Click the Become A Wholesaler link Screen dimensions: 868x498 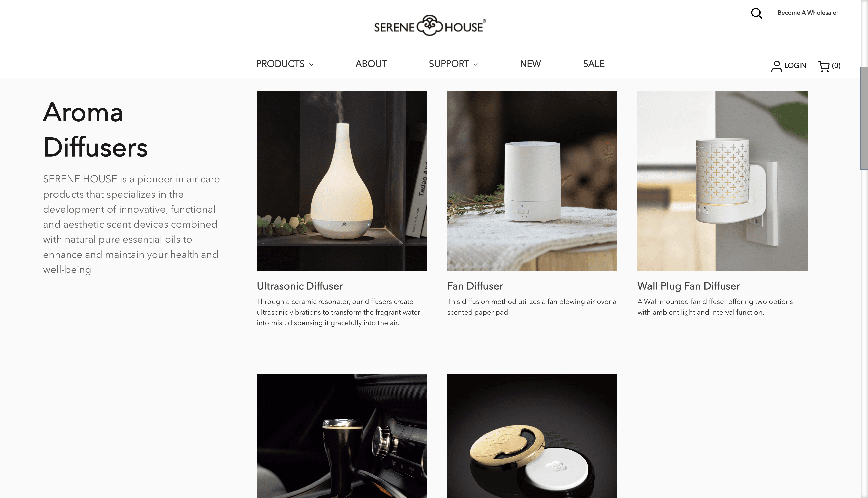[808, 13]
